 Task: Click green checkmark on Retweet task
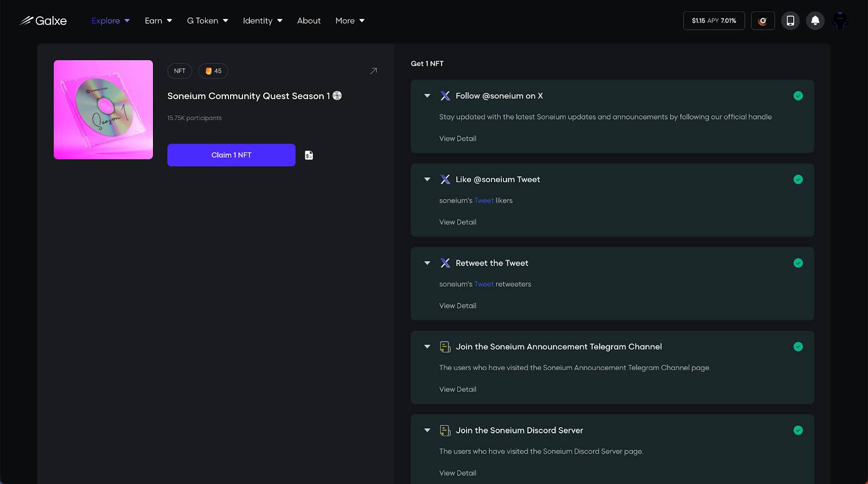(x=798, y=263)
